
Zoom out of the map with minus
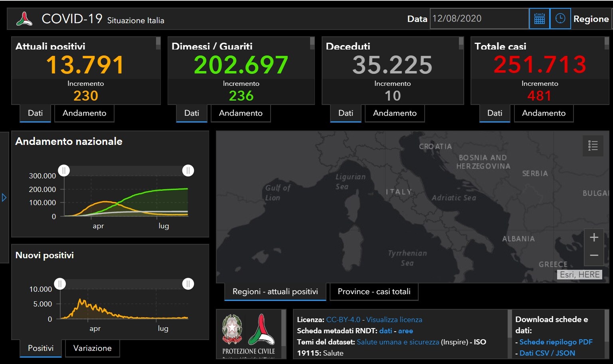[594, 256]
